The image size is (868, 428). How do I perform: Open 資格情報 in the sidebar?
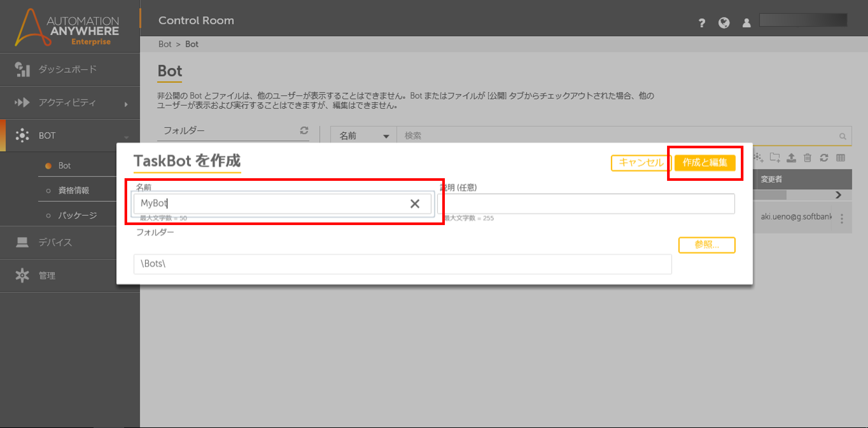tap(74, 190)
